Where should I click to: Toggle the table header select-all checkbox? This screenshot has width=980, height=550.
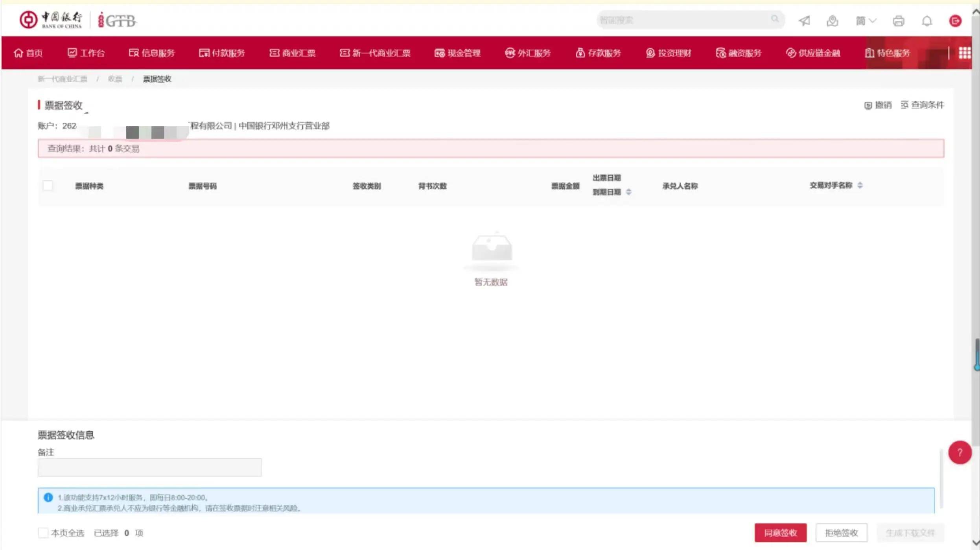click(48, 186)
